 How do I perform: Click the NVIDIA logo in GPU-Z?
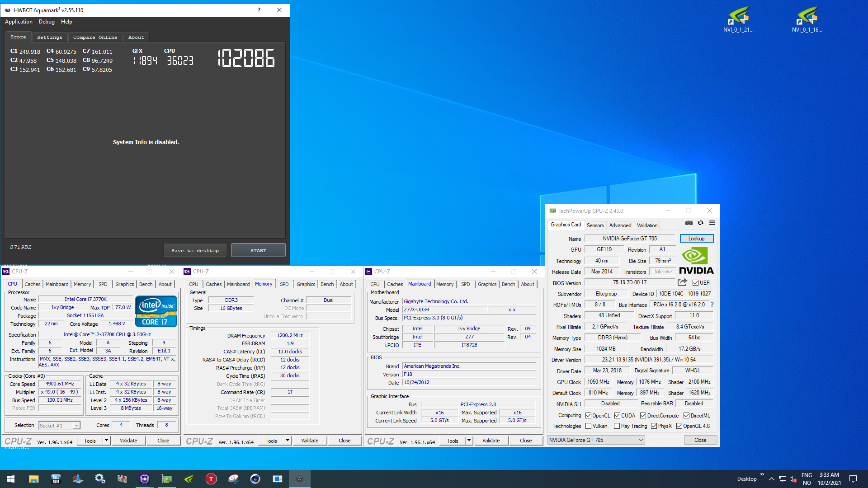(696, 261)
